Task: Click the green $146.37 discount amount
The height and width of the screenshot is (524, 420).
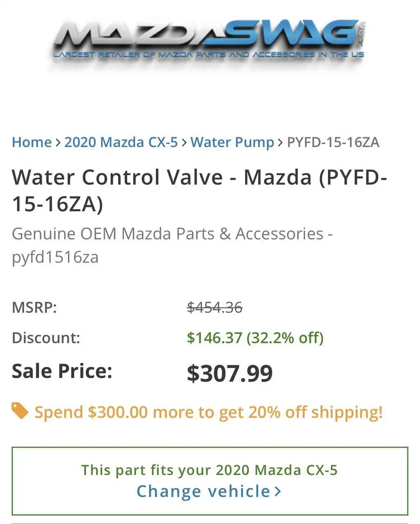Action: (214, 338)
